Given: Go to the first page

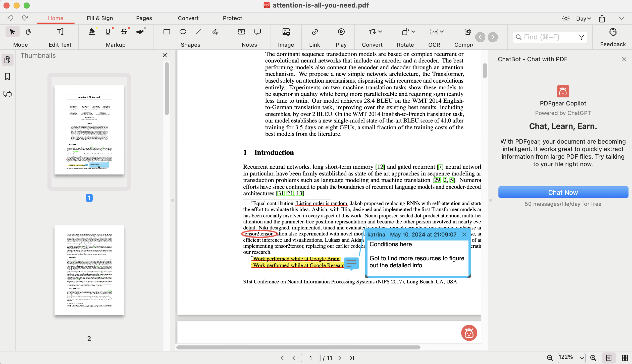Looking at the screenshot, I should (x=282, y=358).
